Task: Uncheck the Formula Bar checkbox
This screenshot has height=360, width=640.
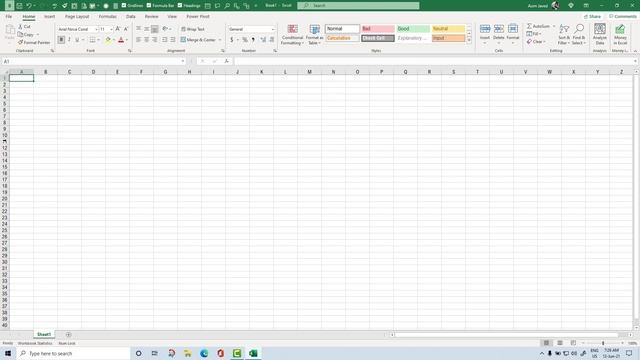Action: [149, 5]
